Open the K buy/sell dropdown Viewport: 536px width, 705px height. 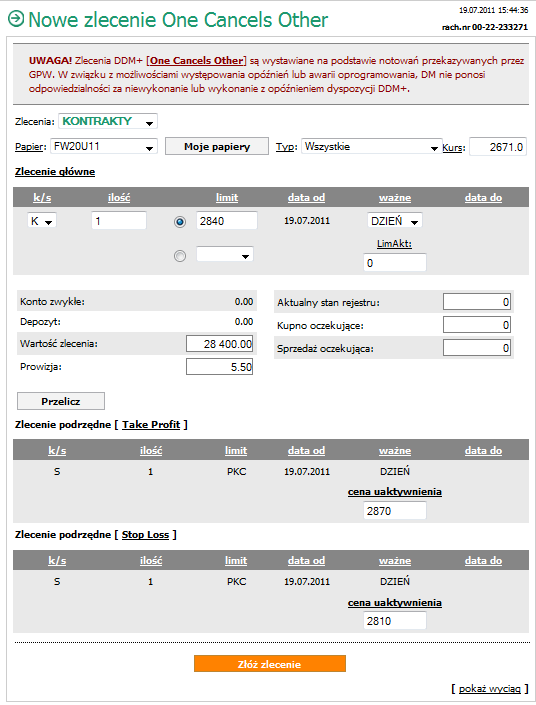pyautogui.click(x=42, y=221)
